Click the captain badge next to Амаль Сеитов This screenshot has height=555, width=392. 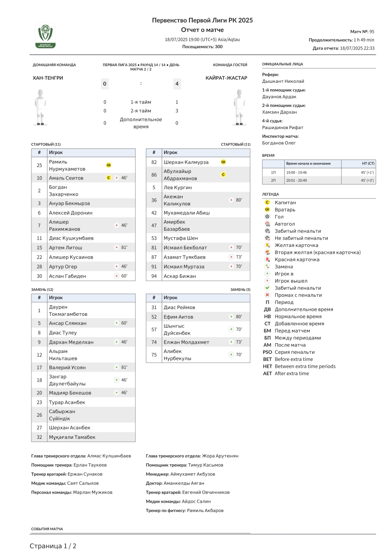point(109,178)
